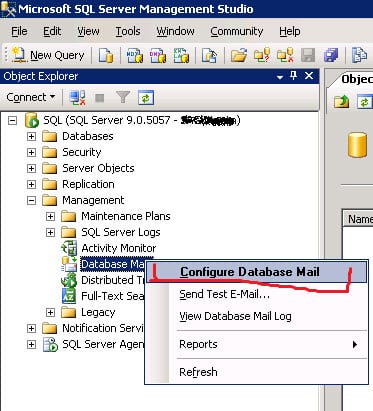Select the Security tree item
The width and height of the screenshot is (373, 411).
(82, 152)
